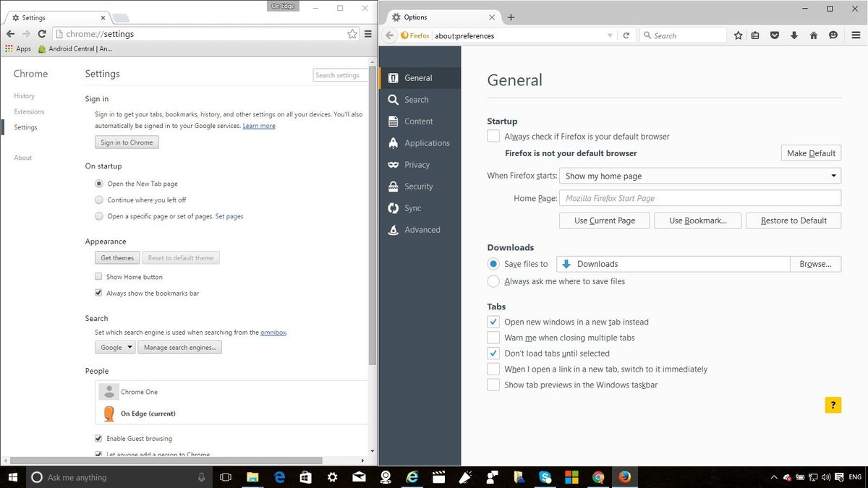Click the Firefox Home button

point(813,35)
